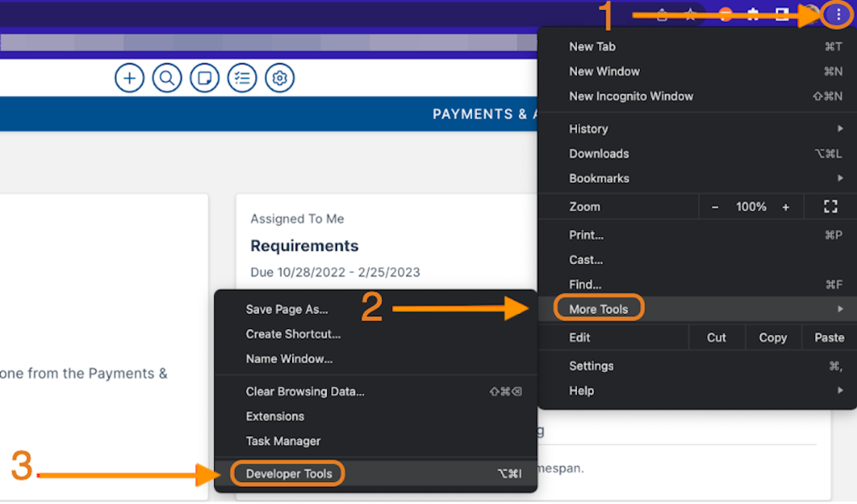Choose Name Window... in submenu
Viewport: 857px width, 504px height.
coord(289,358)
